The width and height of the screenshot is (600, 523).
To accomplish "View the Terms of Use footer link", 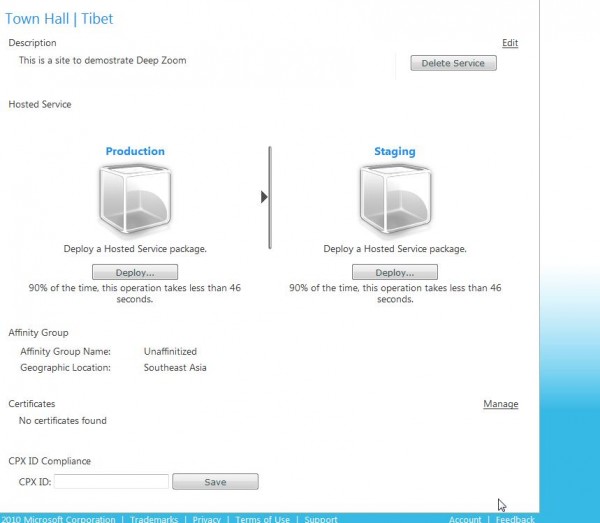I will [x=262, y=519].
